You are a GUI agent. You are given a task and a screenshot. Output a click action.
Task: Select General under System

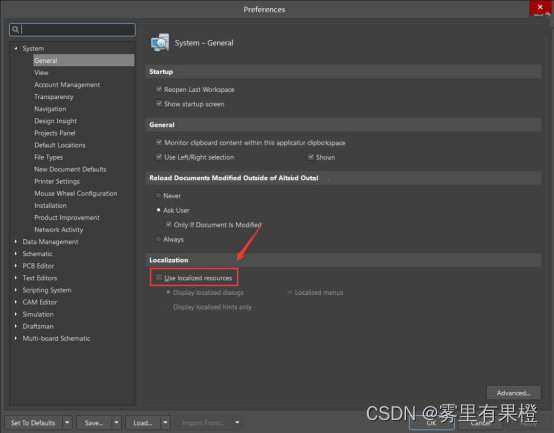click(x=83, y=60)
